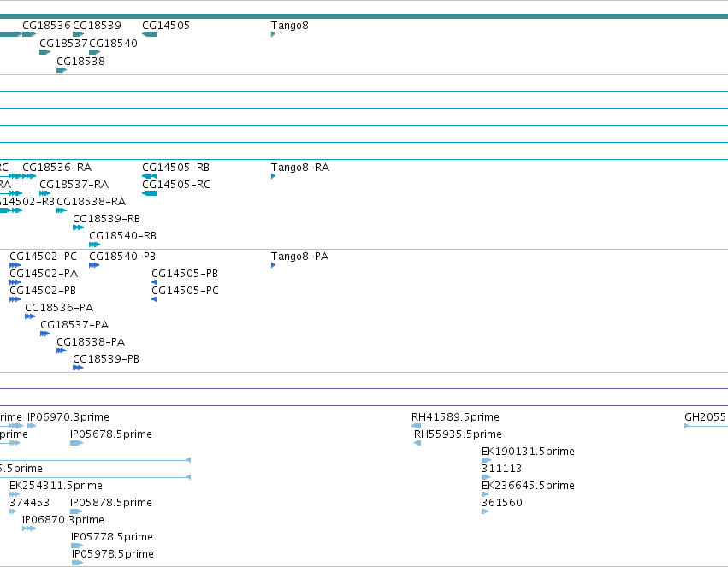Select transcript label CG18537-RA
The height and width of the screenshot is (567, 728).
pyautogui.click(x=74, y=185)
